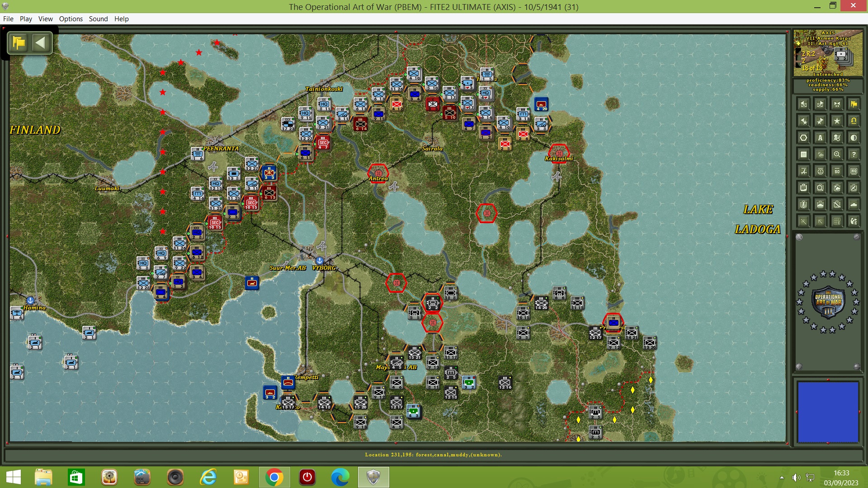Viewport: 868px width, 488px height.
Task: Click the left-pointing arrow button beside the yellow flags button
Action: click(x=41, y=43)
